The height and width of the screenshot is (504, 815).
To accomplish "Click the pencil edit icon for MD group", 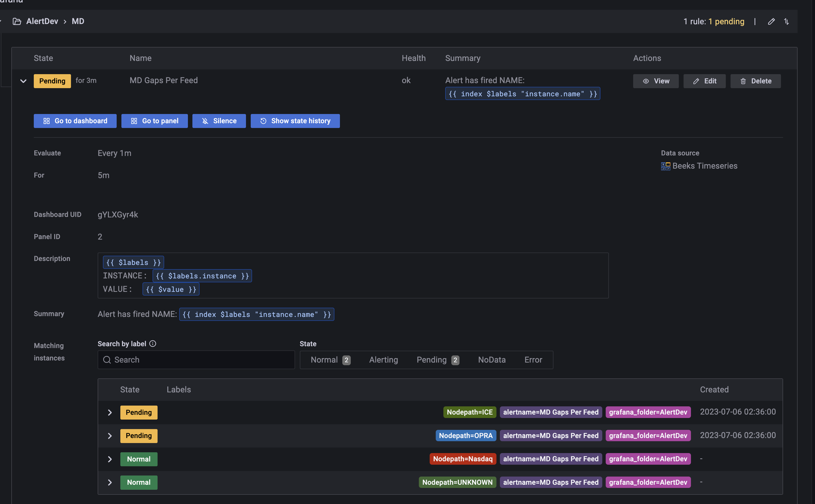I will point(771,22).
